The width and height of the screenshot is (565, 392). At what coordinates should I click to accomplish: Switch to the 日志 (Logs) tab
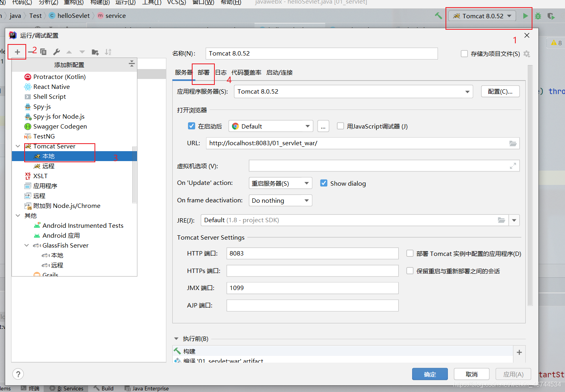[x=221, y=72]
